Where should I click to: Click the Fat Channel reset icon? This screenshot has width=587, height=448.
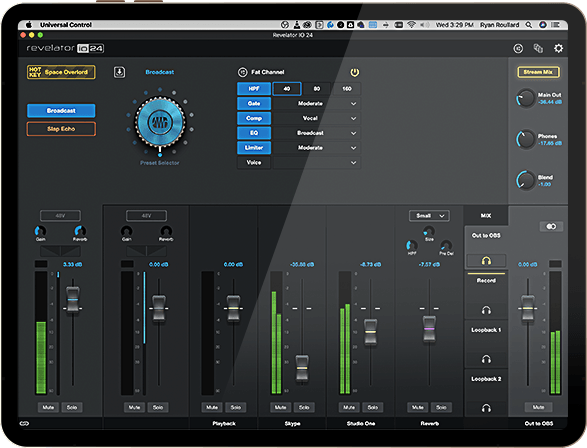point(243,72)
